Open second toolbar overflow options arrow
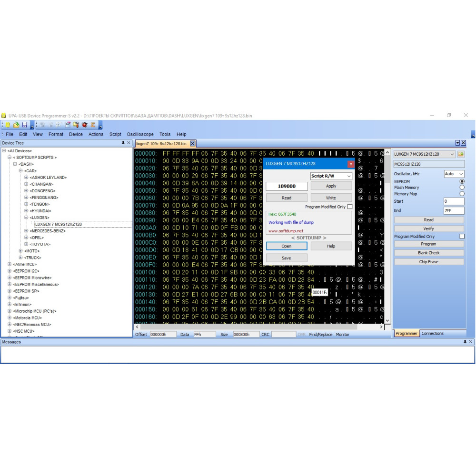This screenshot has width=476, height=476. coord(100,125)
